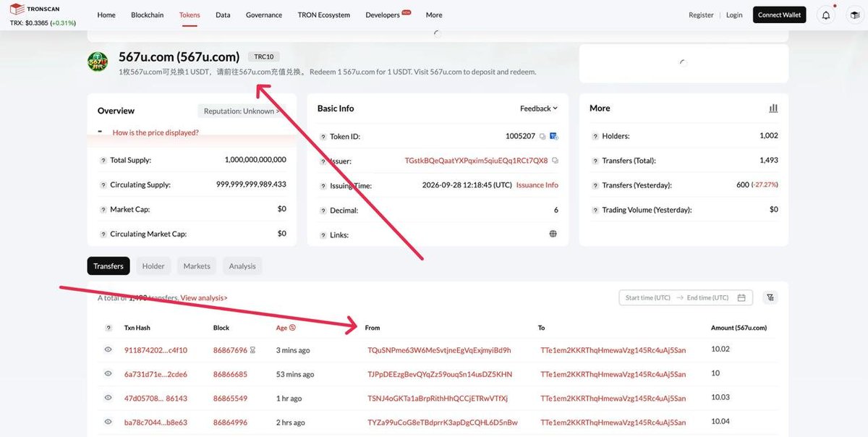
Task: Switch to the Holder tab
Action: (x=153, y=266)
